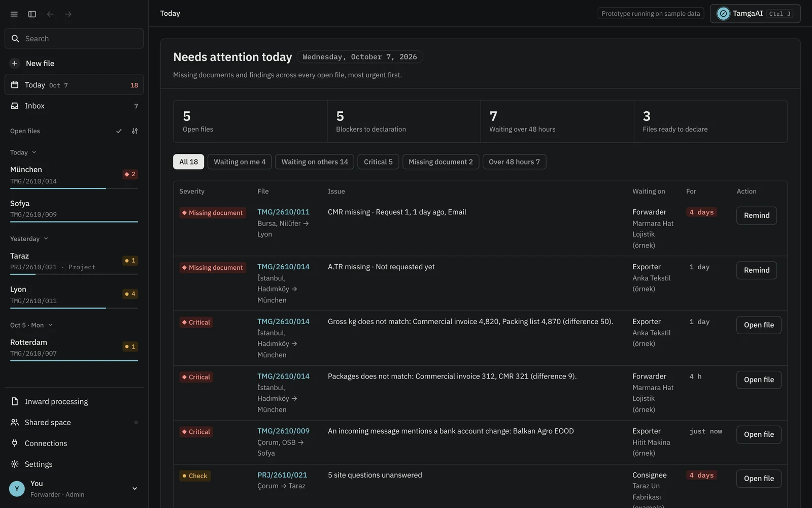Open the Rotterdam file in sidebar

[74, 348]
